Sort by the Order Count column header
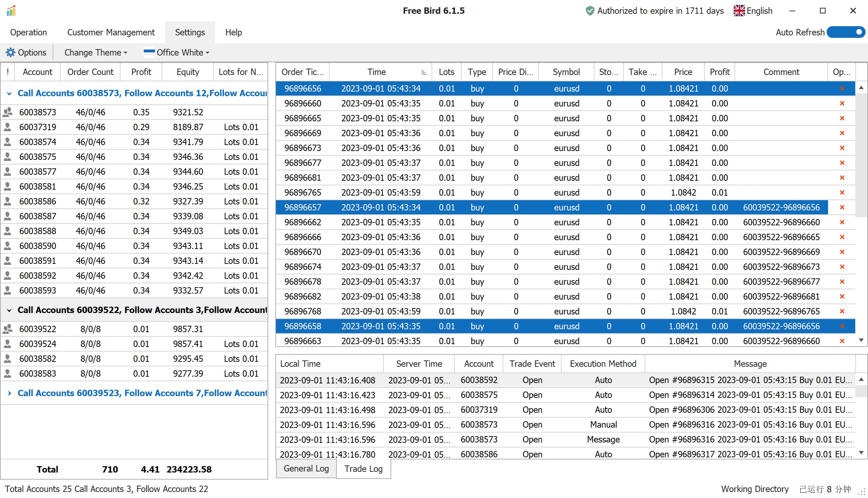 (90, 72)
